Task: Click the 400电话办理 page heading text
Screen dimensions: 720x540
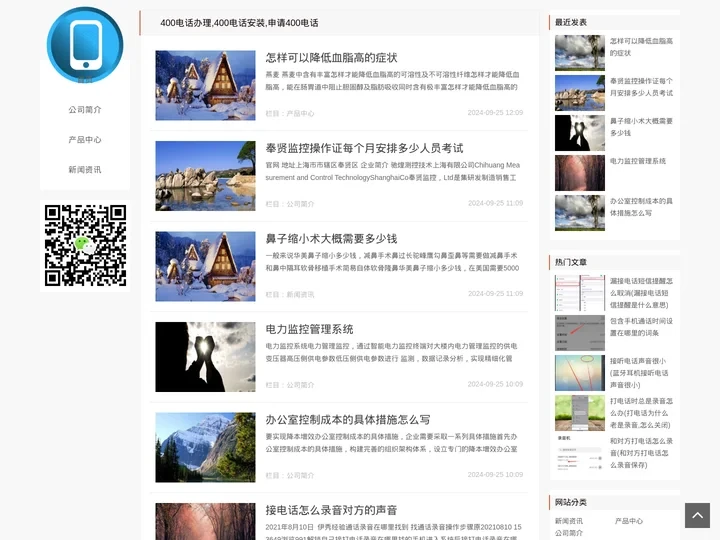Action: (x=239, y=23)
